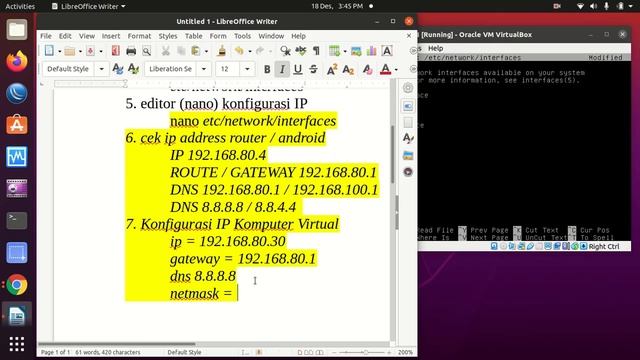The width and height of the screenshot is (640, 360).
Task: Open the Help menu in the VirtualBox window
Action: coord(436,48)
